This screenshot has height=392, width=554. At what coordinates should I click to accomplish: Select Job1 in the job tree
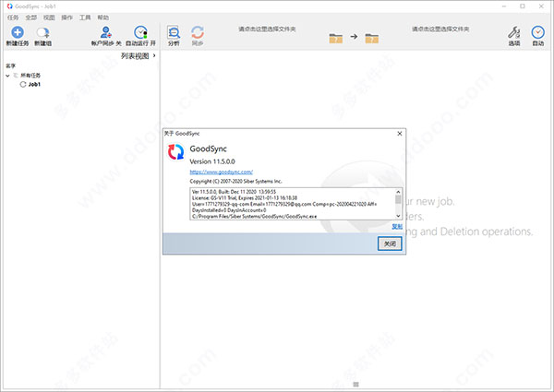point(34,84)
